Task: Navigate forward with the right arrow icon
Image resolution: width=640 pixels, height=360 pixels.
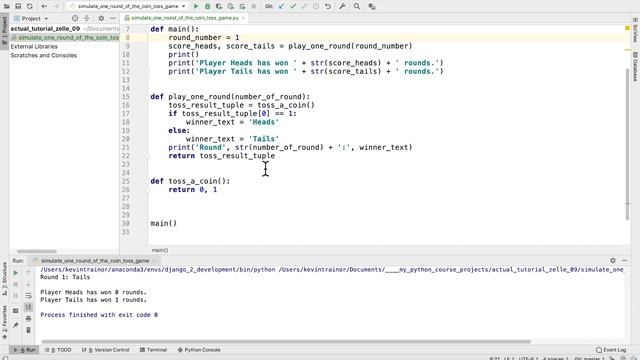Action: click(x=56, y=7)
